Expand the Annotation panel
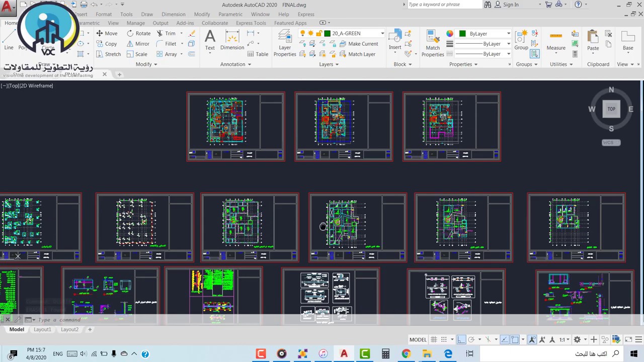Viewport: 644px width, 362px height. [235, 64]
